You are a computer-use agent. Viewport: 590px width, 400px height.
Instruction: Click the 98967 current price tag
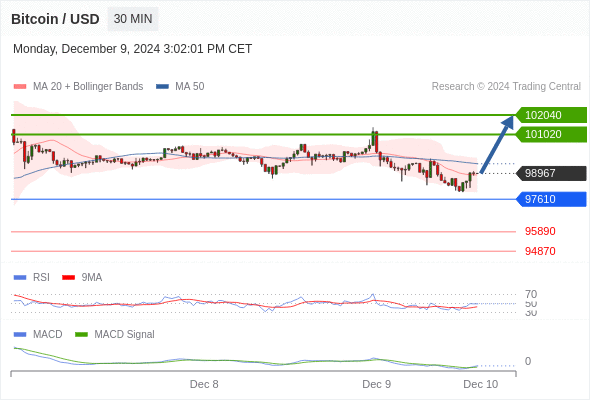pyautogui.click(x=550, y=173)
